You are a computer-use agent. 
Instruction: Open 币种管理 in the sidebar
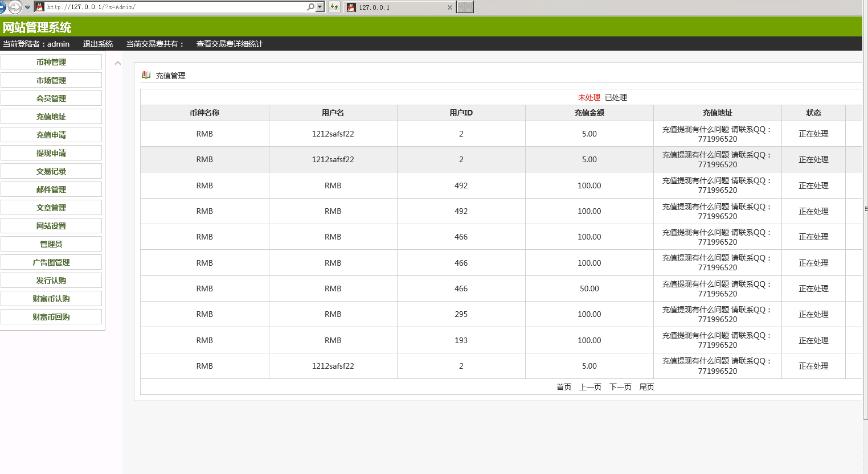coord(51,62)
